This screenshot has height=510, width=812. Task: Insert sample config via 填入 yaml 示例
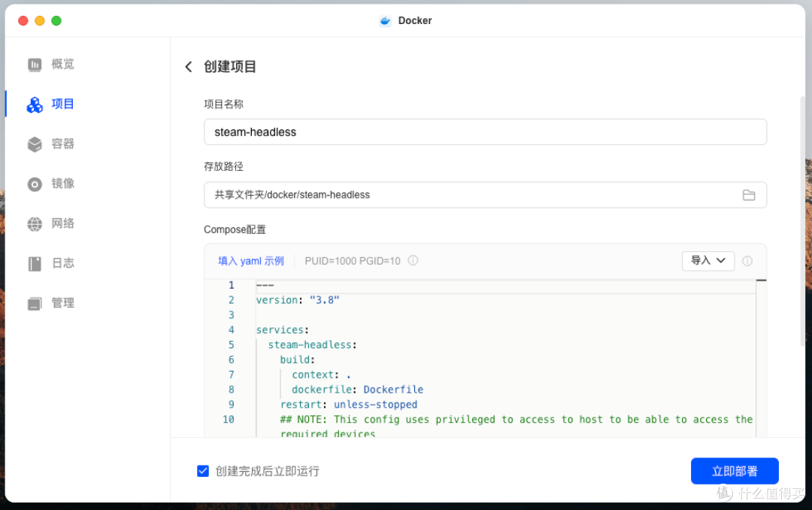point(250,260)
